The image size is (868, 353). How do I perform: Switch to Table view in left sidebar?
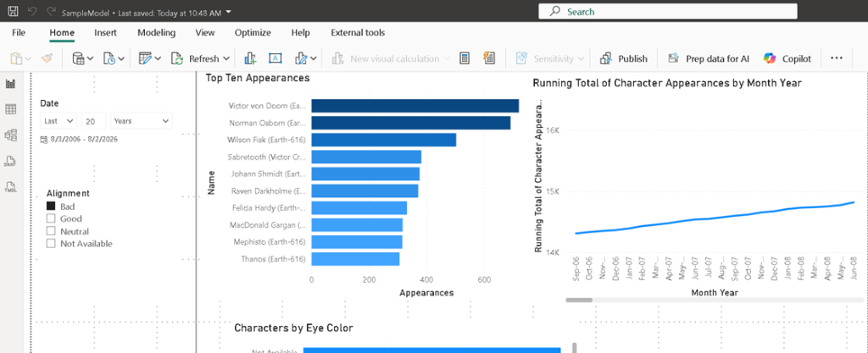tap(10, 109)
